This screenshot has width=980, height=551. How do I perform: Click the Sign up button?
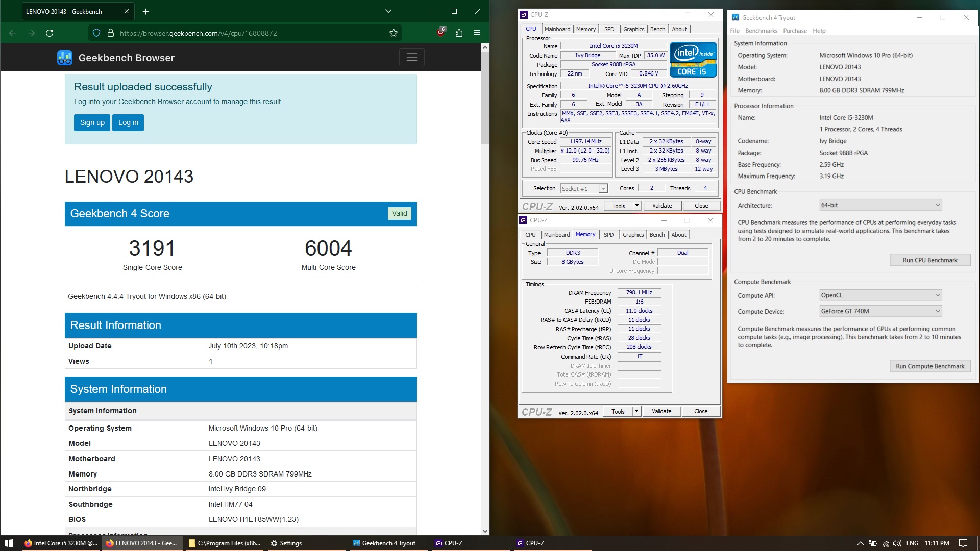click(92, 122)
